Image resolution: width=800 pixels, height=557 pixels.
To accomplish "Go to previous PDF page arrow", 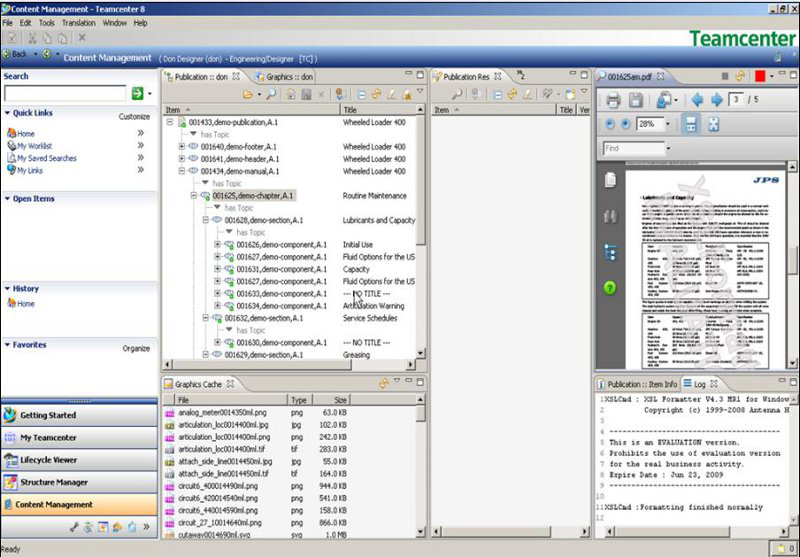I will pyautogui.click(x=697, y=100).
